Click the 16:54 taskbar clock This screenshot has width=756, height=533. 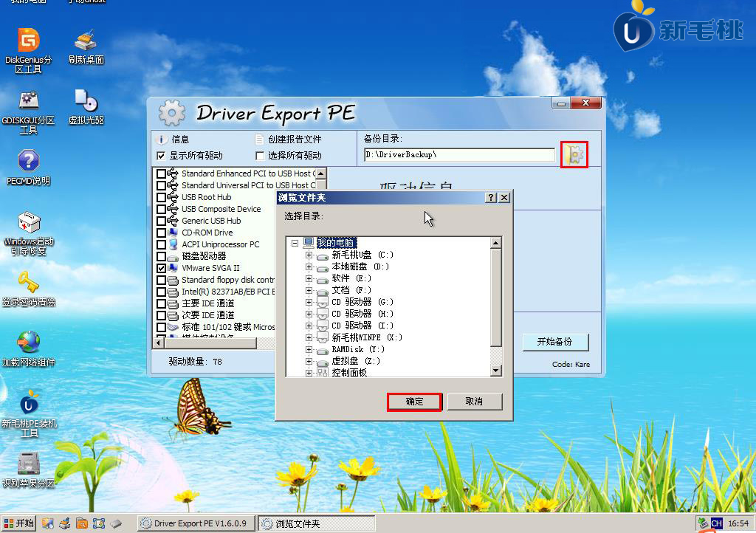[738, 523]
